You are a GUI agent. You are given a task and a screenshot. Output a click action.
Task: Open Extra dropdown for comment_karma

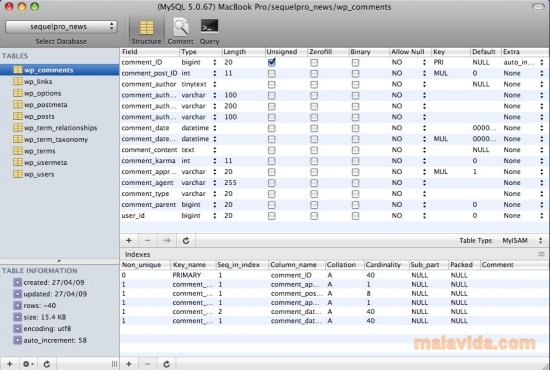542,161
